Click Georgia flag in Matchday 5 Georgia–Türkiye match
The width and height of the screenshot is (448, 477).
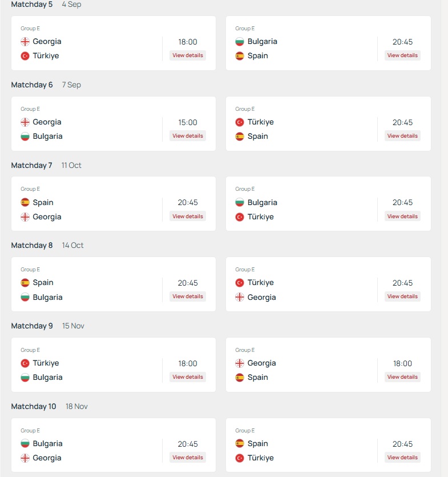pos(25,42)
